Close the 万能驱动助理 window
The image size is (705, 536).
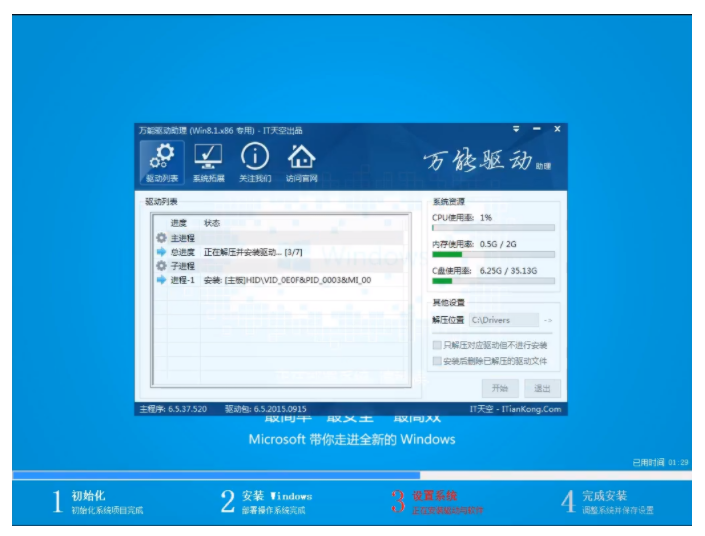(557, 129)
